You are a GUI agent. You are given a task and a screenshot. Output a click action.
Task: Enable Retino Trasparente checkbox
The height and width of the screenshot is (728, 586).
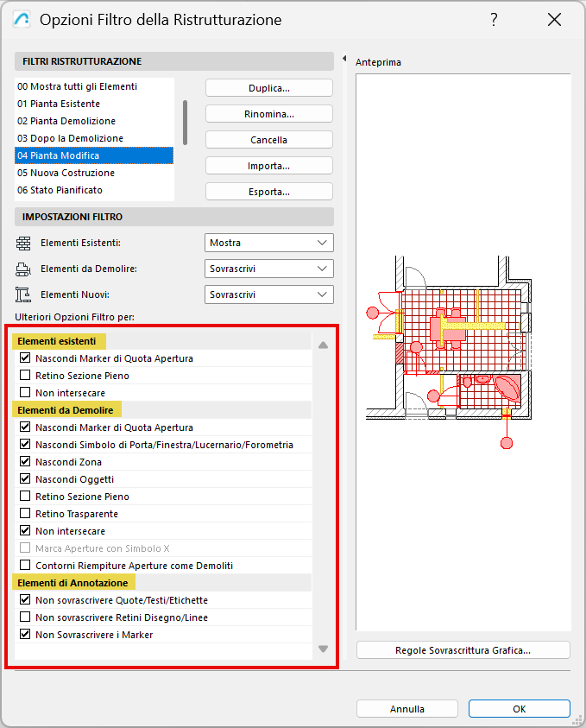25,514
